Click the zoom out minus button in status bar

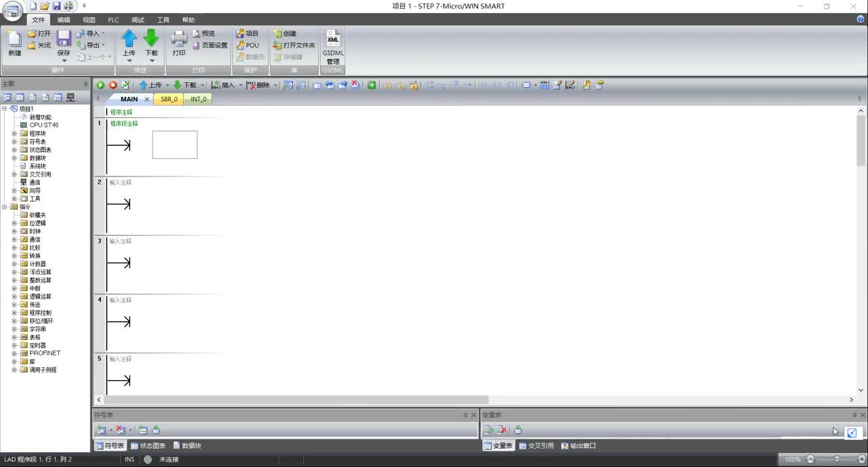[810, 460]
